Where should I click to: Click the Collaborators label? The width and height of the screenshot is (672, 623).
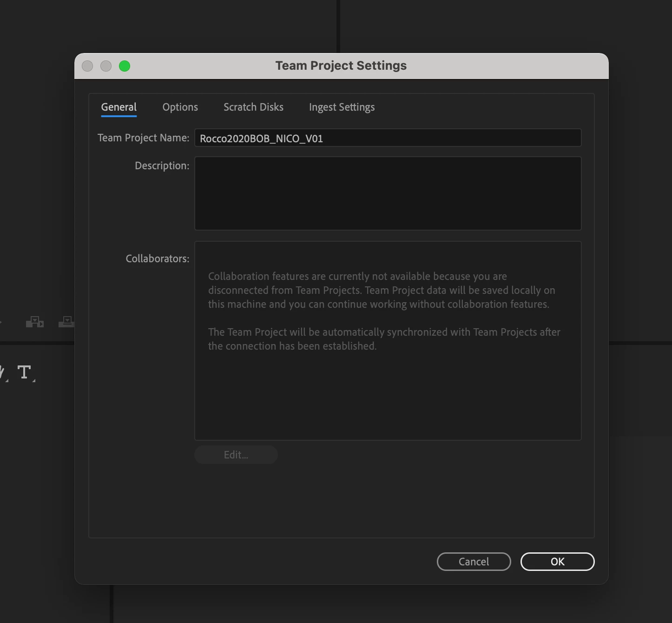158,258
